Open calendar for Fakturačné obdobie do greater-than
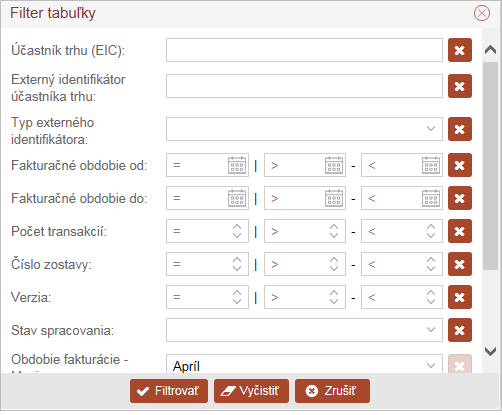The image size is (502, 415). [x=334, y=198]
